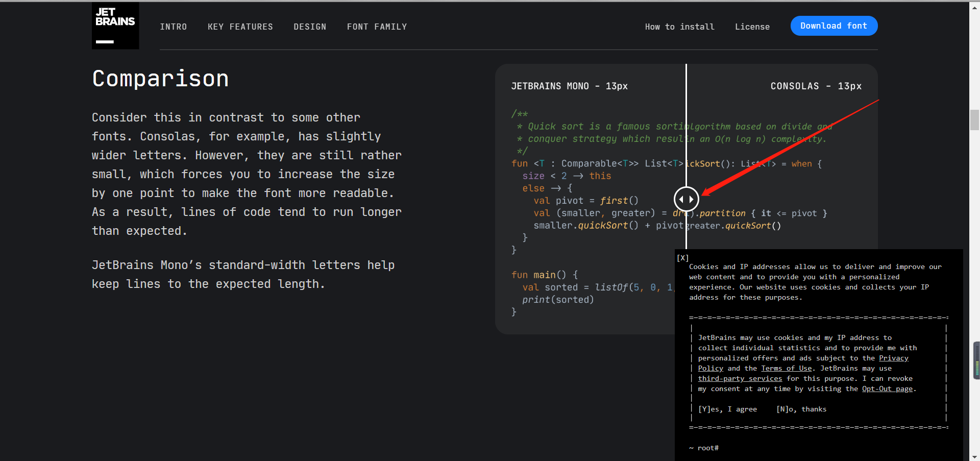Open the DESIGN section
Screen dimensions: 980x461
click(x=310, y=27)
